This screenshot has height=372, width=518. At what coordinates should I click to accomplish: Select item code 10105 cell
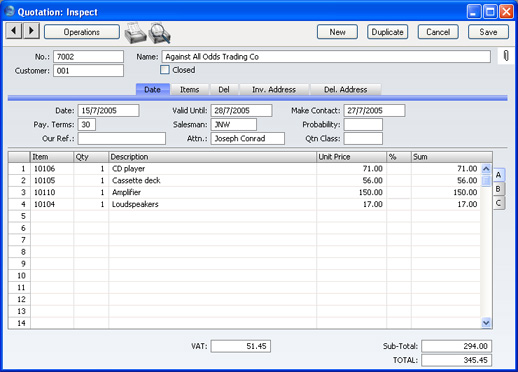pos(52,180)
